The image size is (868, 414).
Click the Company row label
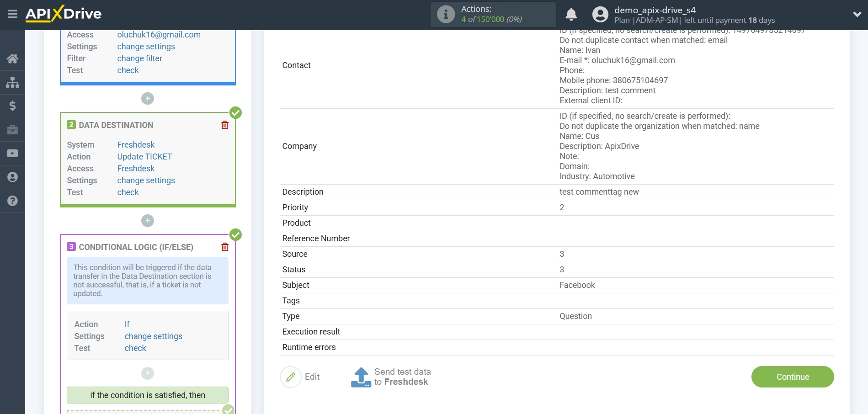pos(299,146)
